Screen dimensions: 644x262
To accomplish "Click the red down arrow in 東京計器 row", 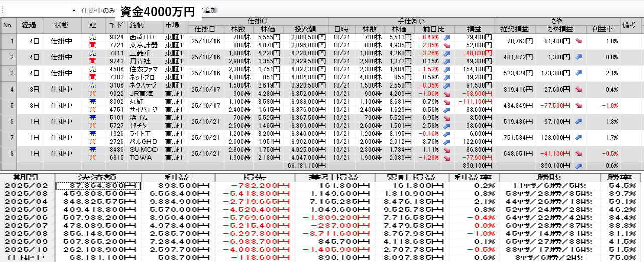I will [445, 45].
